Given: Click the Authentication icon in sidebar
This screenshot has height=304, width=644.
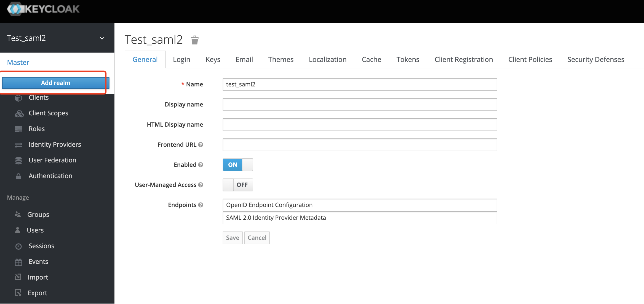Looking at the screenshot, I should (19, 175).
